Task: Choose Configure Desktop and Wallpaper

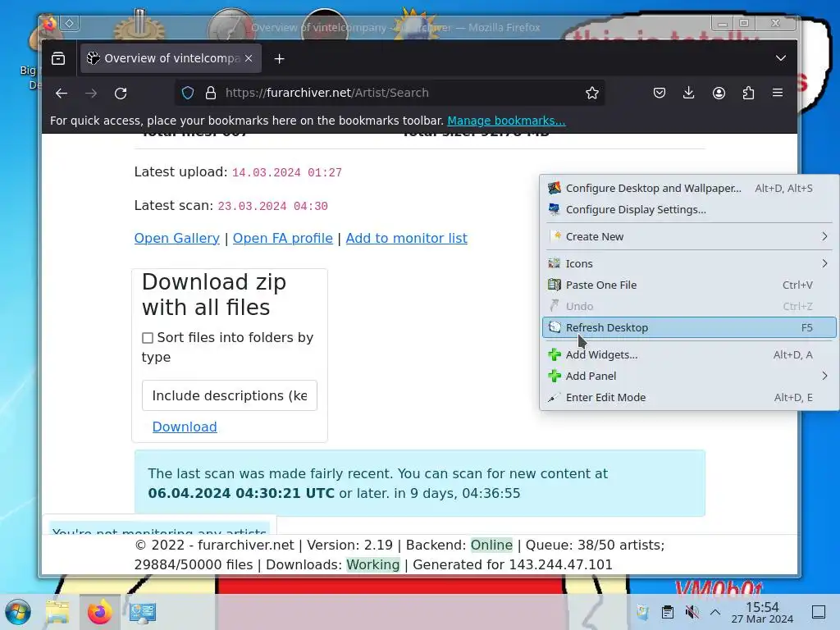Action: coord(689,188)
